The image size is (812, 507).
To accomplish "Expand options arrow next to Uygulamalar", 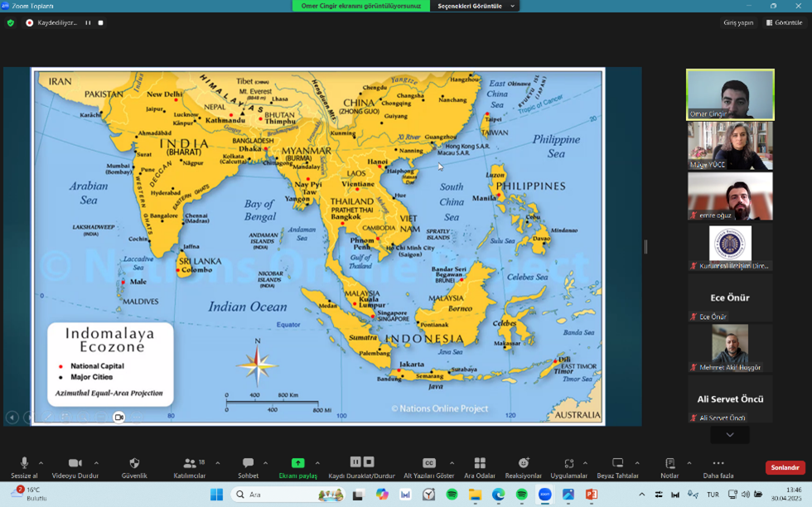I will 585,463.
